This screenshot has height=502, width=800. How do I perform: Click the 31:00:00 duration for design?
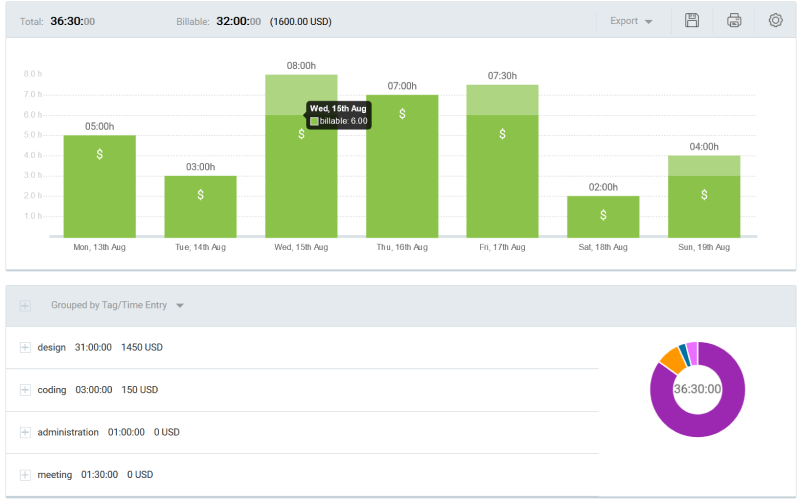tap(93, 347)
